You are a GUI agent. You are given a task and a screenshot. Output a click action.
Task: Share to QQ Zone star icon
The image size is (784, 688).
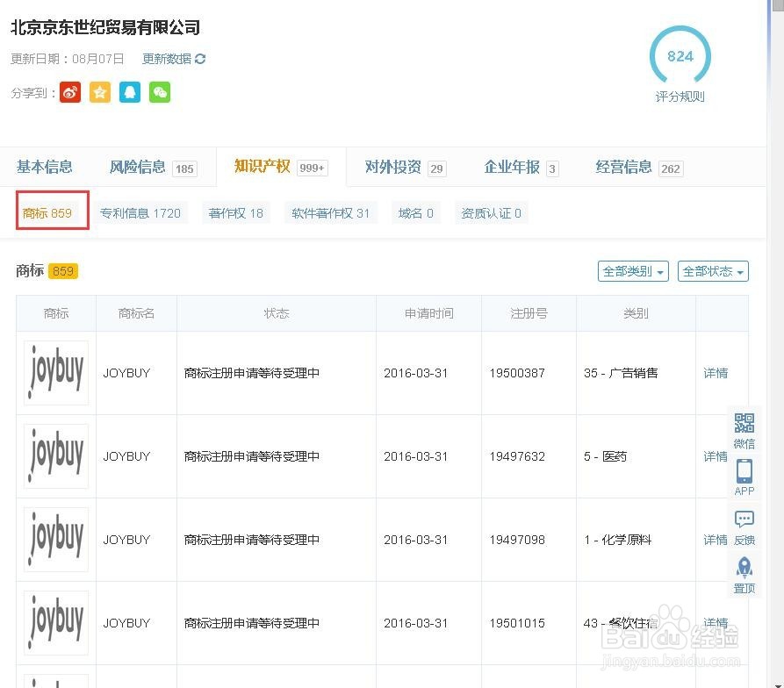point(100,92)
